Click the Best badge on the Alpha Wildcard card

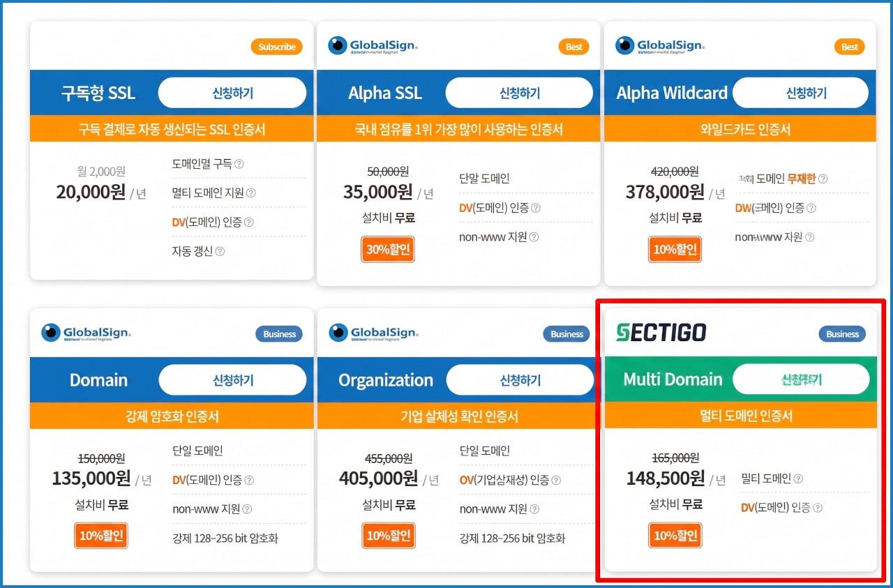849,47
